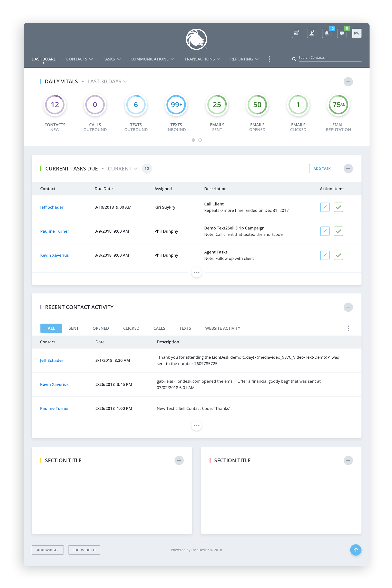The height and width of the screenshot is (588, 392).
Task: Click the Emails Sent 25 vital circle
Action: 217,105
